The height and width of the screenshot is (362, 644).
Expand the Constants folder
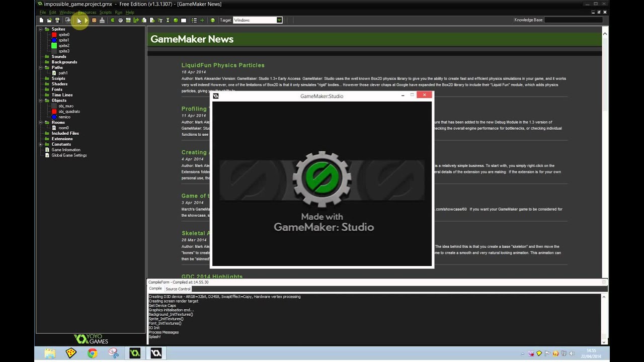[x=40, y=144]
